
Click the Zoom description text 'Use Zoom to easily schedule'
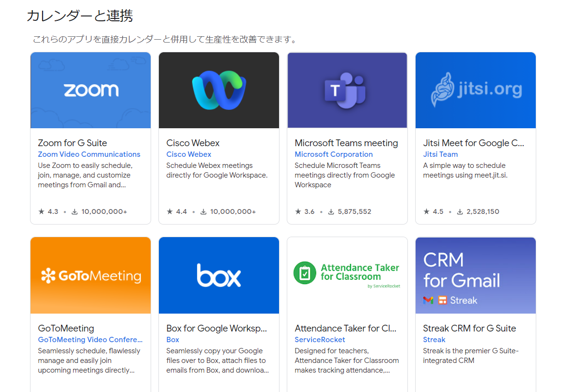(x=85, y=175)
